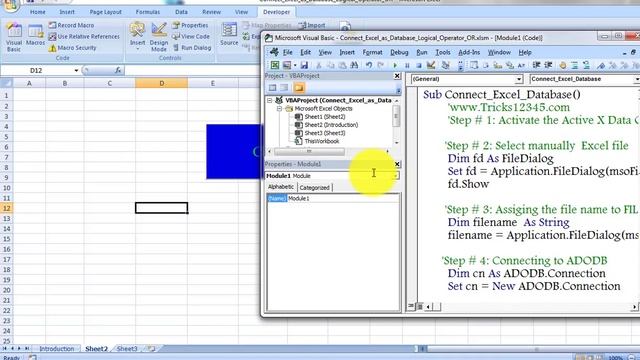The width and height of the screenshot is (640, 360).
Task: Click Run Dialog in Controls group
Action: click(191, 48)
